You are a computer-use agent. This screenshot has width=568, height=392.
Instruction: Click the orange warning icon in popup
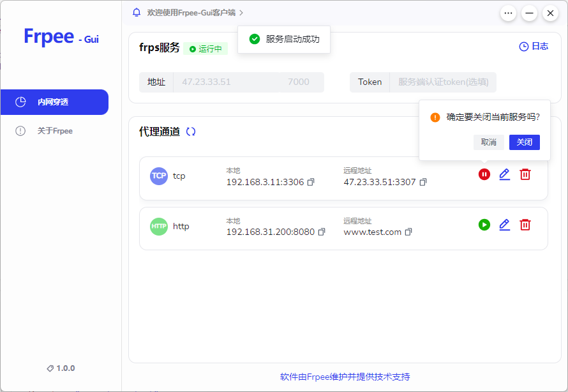(x=435, y=117)
